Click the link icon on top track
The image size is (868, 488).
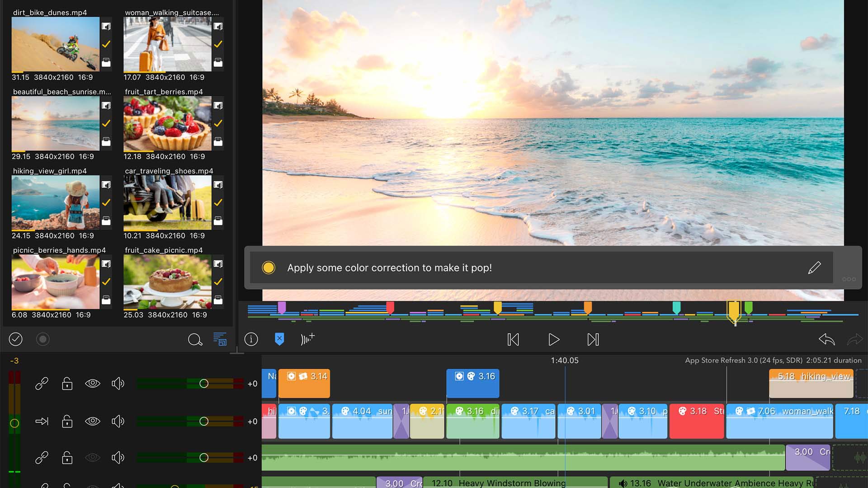click(x=42, y=384)
